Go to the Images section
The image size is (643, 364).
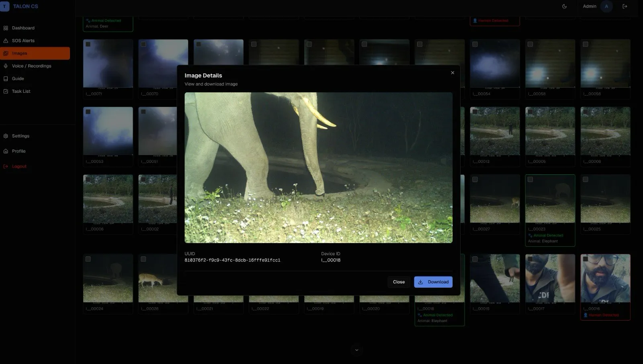tap(35, 53)
